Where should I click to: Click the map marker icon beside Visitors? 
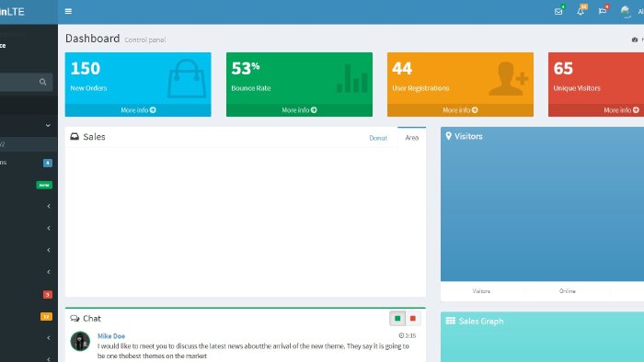click(x=449, y=136)
